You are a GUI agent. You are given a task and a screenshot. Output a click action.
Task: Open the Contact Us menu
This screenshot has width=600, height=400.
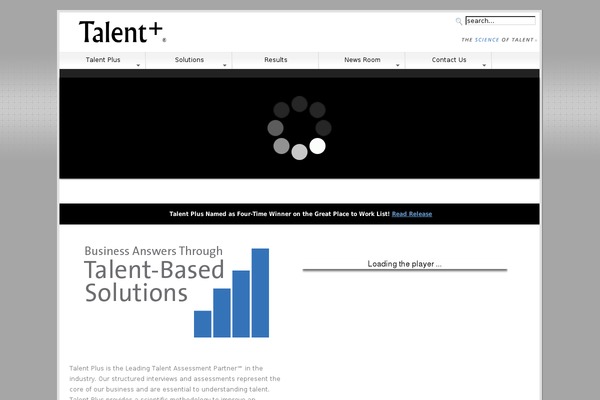click(448, 60)
